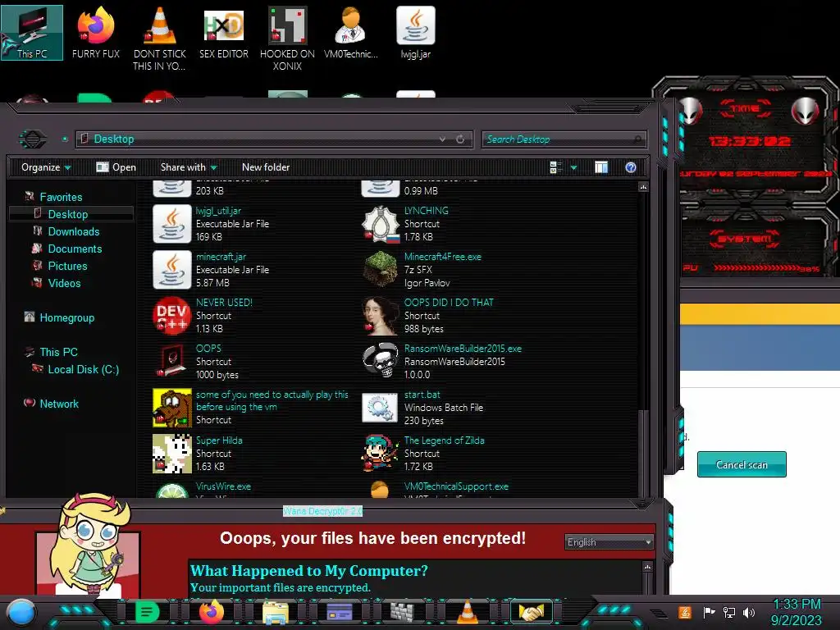Open VM0Technic... desktop icon
This screenshot has height=630, width=840.
point(351,33)
